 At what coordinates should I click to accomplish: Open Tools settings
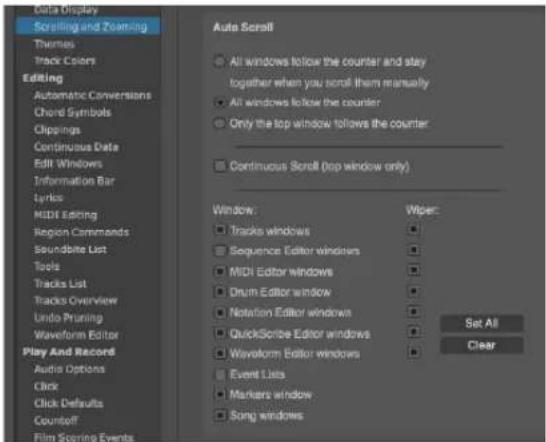click(x=47, y=266)
